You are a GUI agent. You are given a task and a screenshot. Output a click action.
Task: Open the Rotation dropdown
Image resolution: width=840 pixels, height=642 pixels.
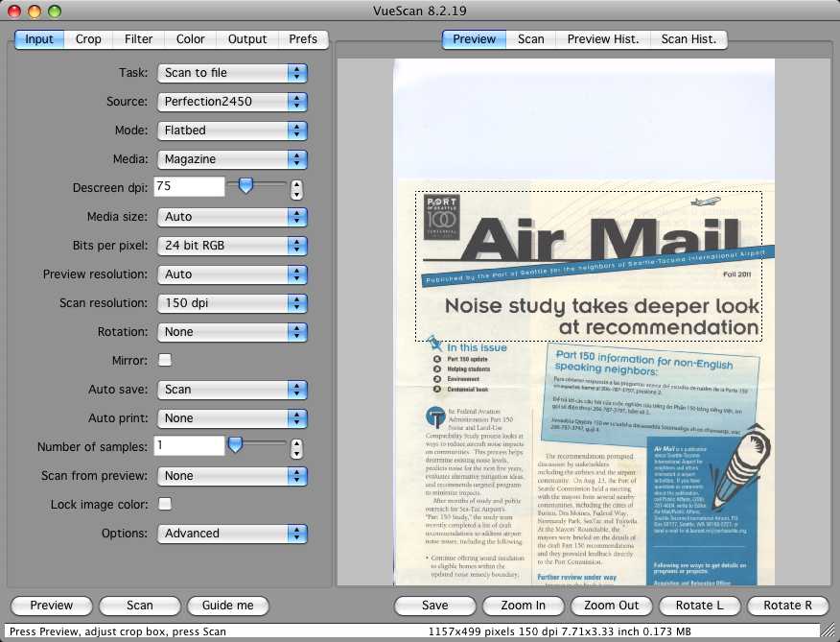[232, 332]
